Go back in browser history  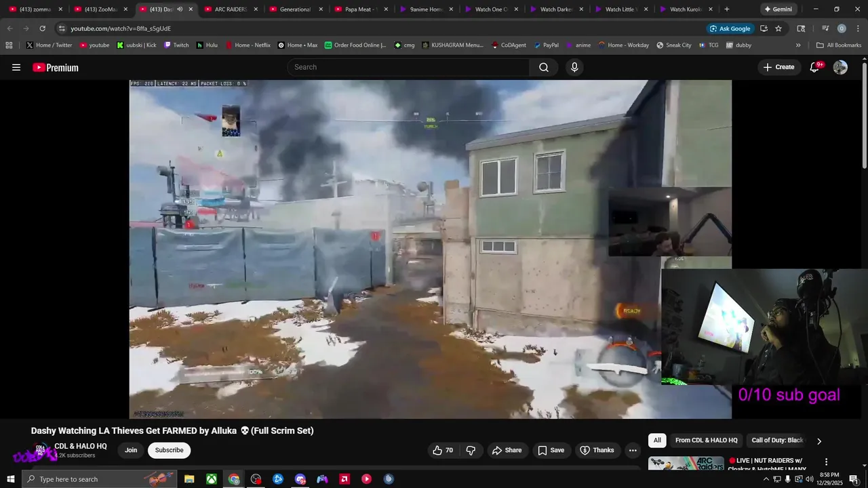tap(9, 28)
